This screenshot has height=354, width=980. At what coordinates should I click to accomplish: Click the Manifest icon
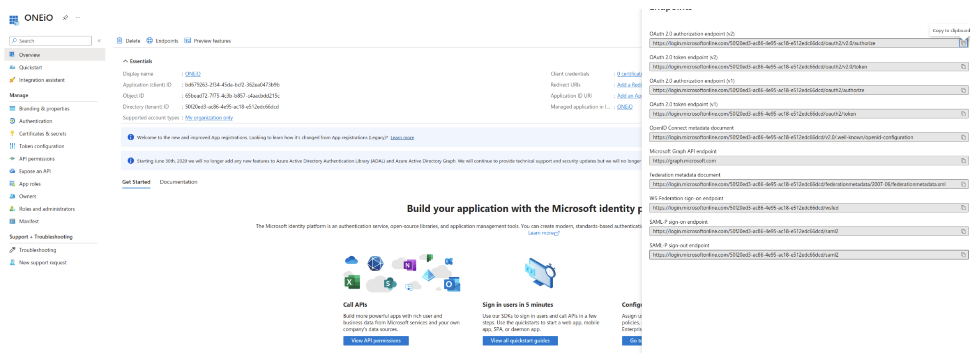12,221
